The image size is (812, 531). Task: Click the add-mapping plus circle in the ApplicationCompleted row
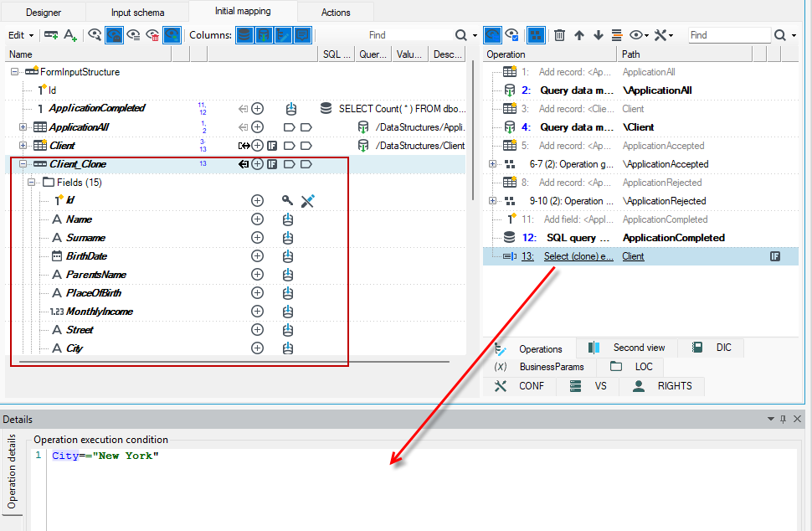pos(257,108)
